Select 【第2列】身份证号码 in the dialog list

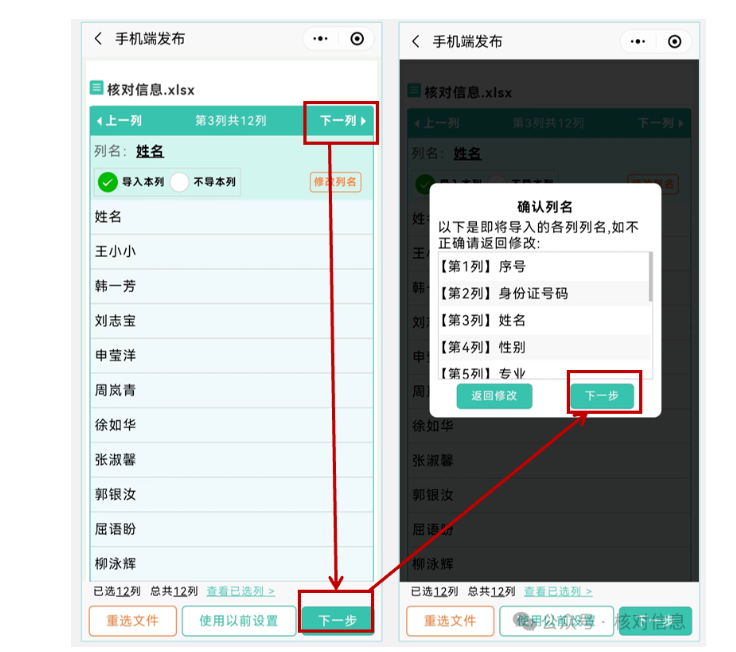(544, 294)
